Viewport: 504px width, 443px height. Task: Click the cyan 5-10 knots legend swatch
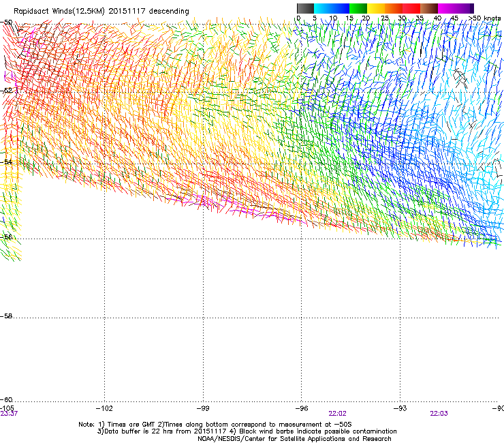tap(323, 8)
